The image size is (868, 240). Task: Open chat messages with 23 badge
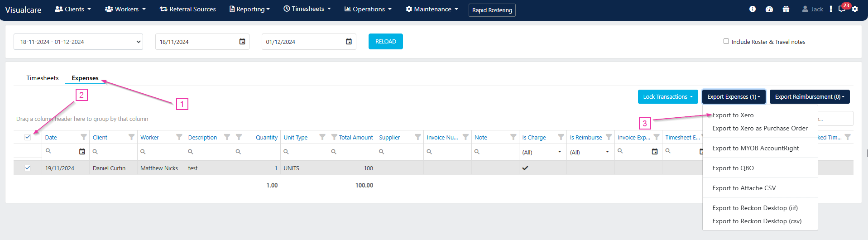(x=843, y=8)
